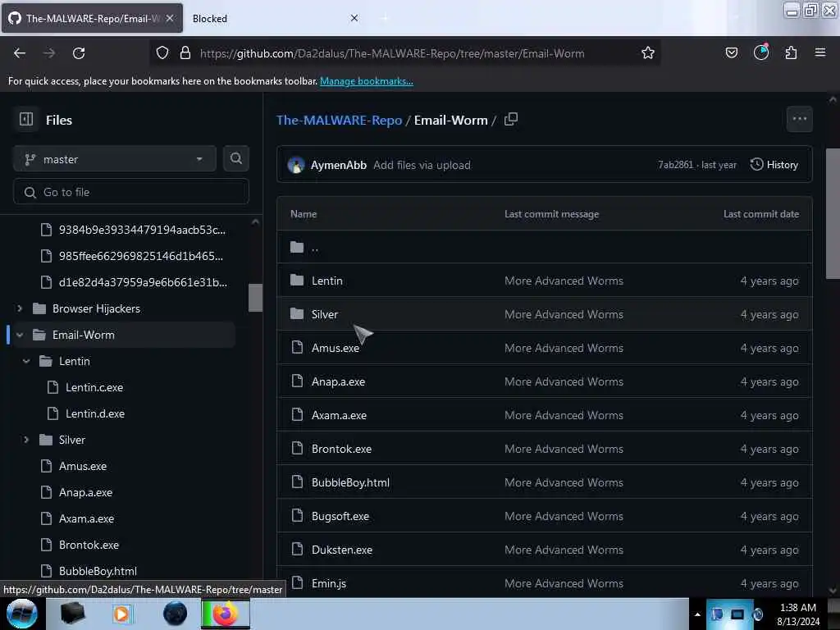Copy the Email-Worm path
The width and height of the screenshot is (840, 630).
pyautogui.click(x=511, y=119)
